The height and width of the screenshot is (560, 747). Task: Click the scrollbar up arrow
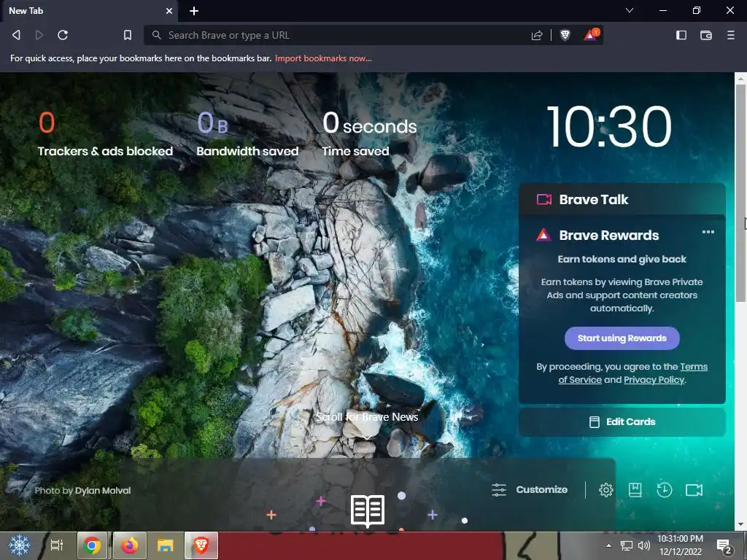click(x=740, y=77)
